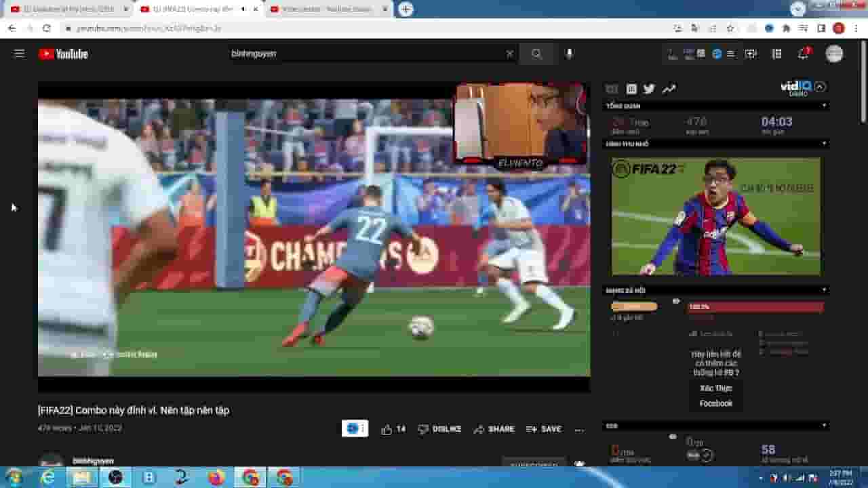Start voice search with the microphone

569,54
